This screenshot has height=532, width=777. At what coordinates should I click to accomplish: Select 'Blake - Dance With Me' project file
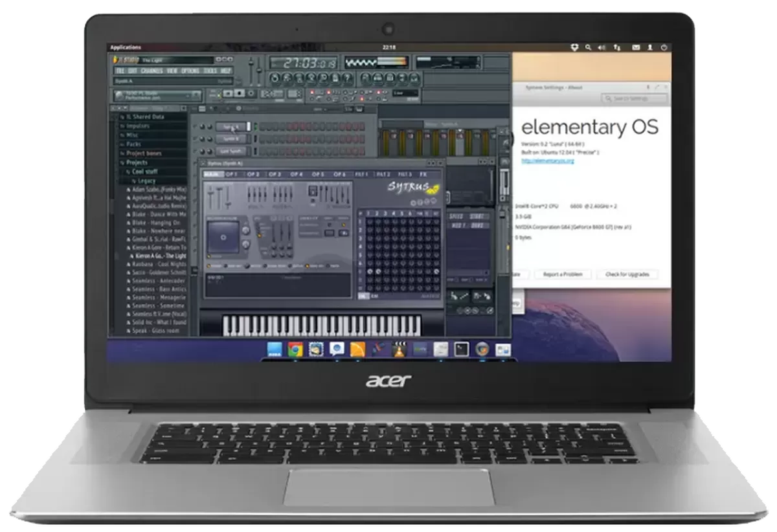point(159,214)
